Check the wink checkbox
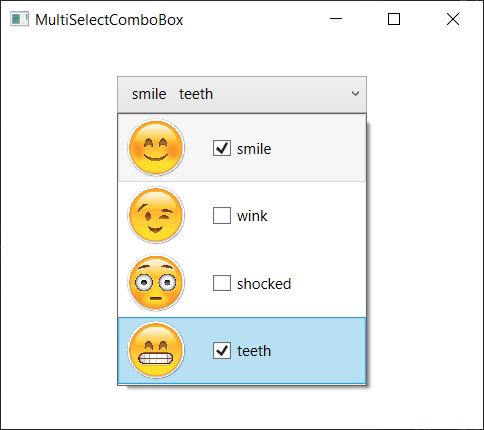 (x=222, y=215)
